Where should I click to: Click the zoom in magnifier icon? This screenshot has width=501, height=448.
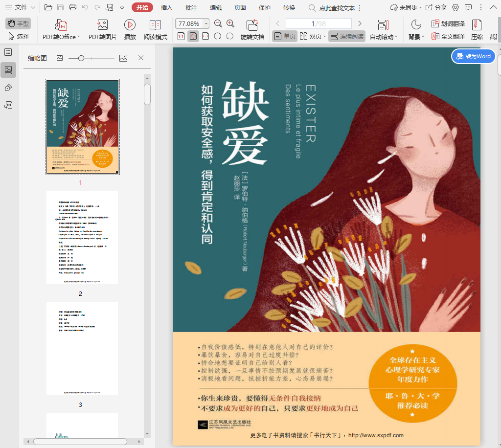point(230,23)
